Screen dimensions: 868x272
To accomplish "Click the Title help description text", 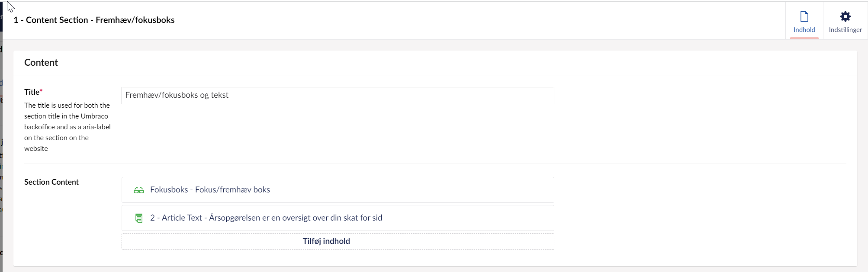I will 67,127.
